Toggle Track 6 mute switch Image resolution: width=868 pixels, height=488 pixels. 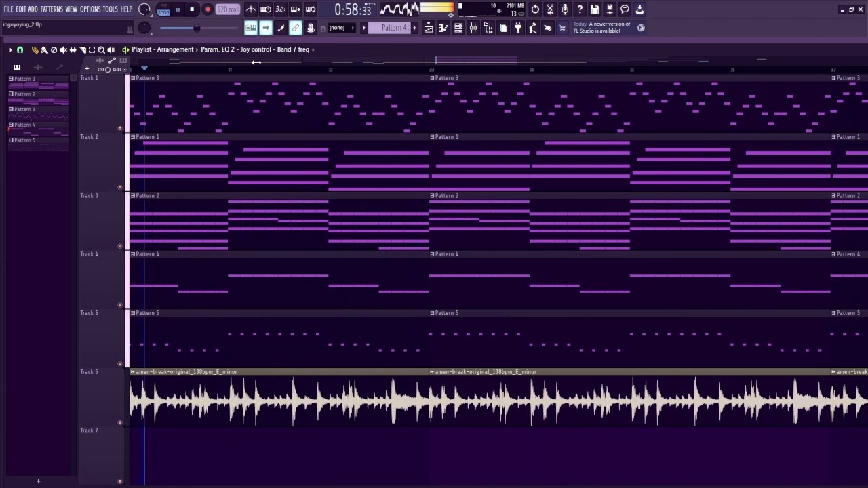click(120, 422)
